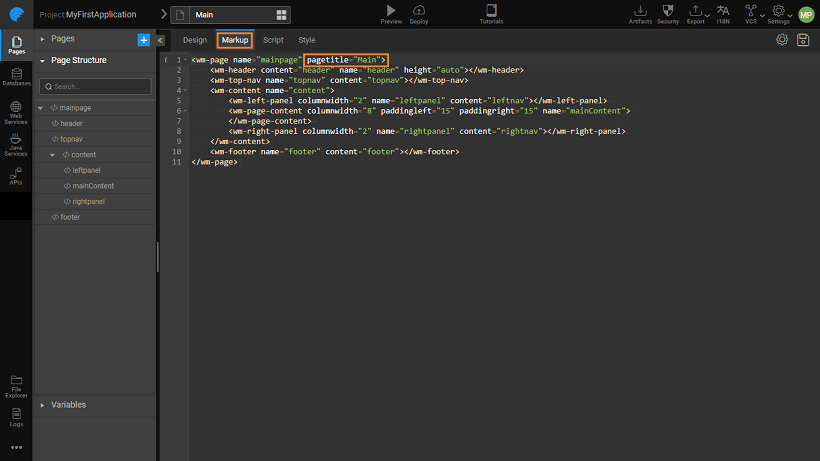Open the Security shield icon

(x=667, y=11)
